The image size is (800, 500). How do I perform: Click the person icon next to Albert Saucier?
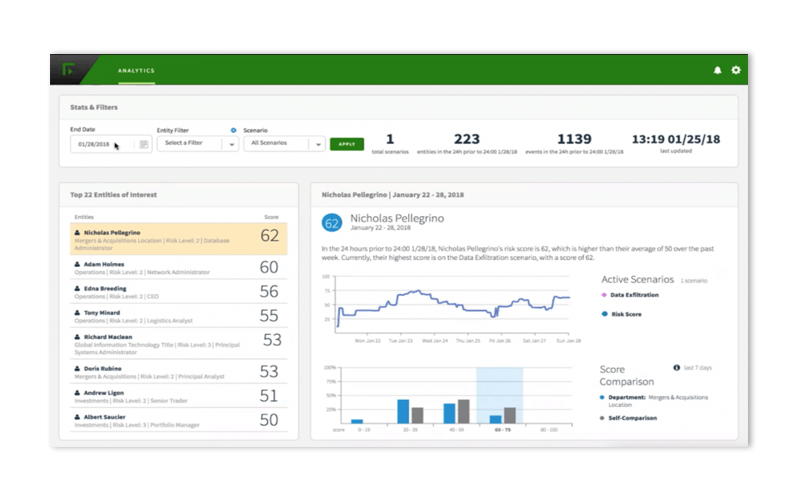[x=78, y=417]
